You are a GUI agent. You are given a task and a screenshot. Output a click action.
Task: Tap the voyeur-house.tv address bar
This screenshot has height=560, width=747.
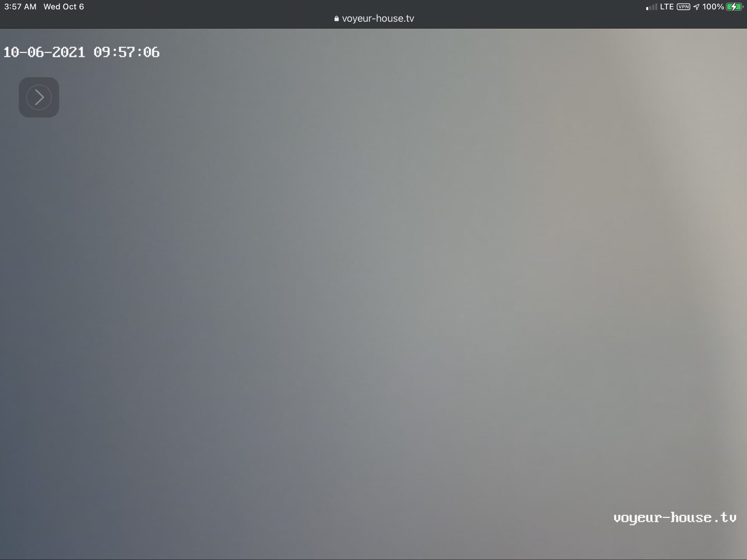pos(374,19)
